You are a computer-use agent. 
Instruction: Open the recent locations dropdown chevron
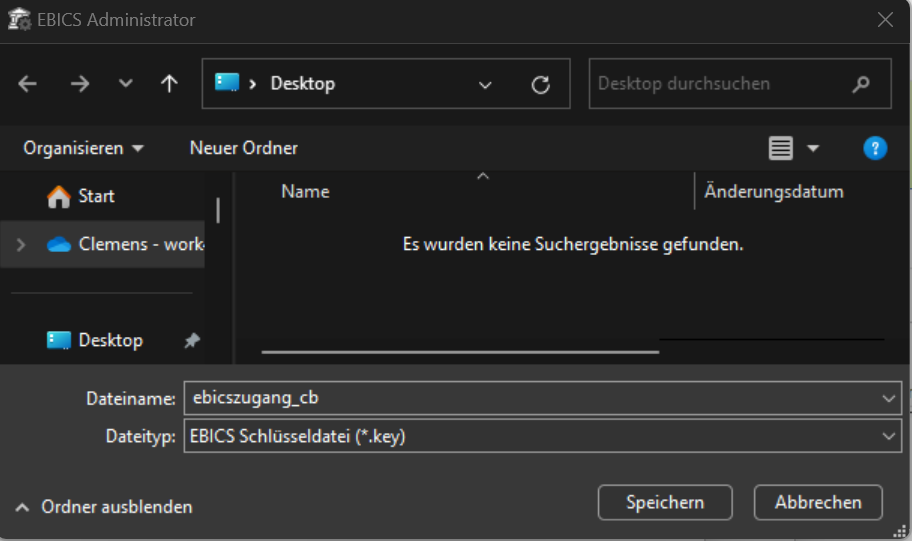125,84
